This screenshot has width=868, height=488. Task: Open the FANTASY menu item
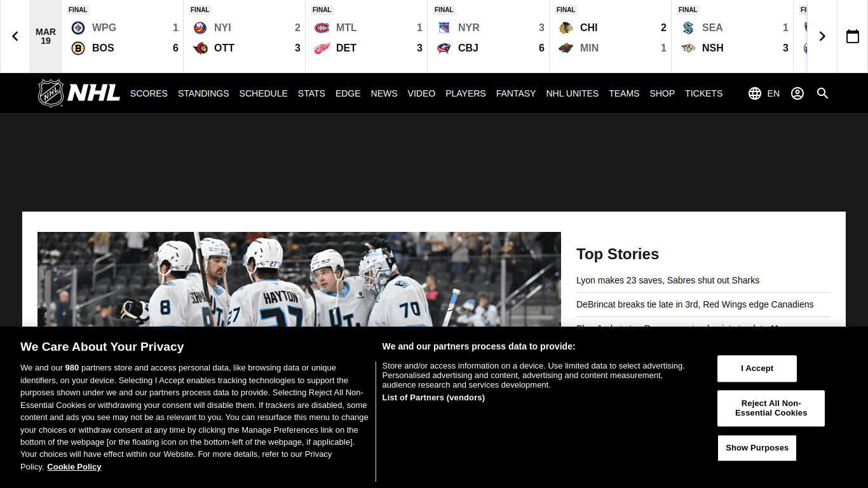coord(515,93)
